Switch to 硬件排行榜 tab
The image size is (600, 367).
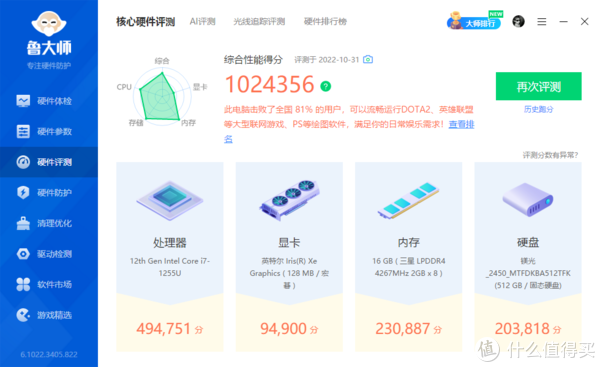click(325, 21)
